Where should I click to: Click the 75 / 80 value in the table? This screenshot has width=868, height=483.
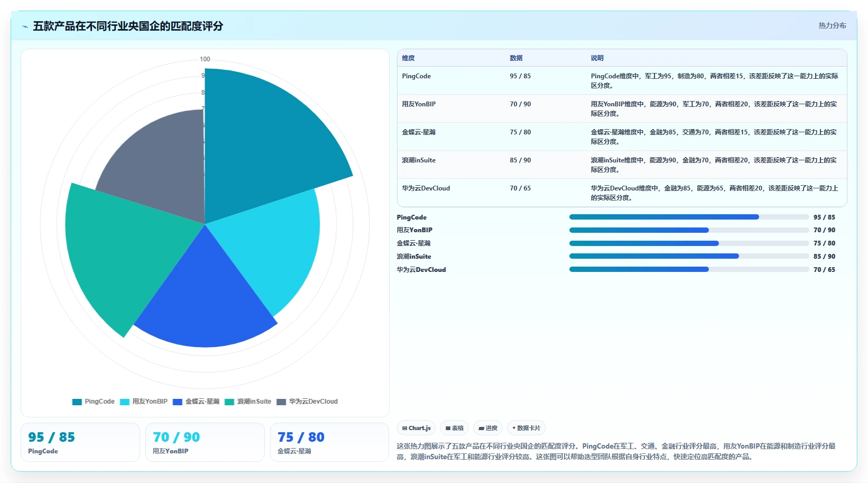point(520,132)
